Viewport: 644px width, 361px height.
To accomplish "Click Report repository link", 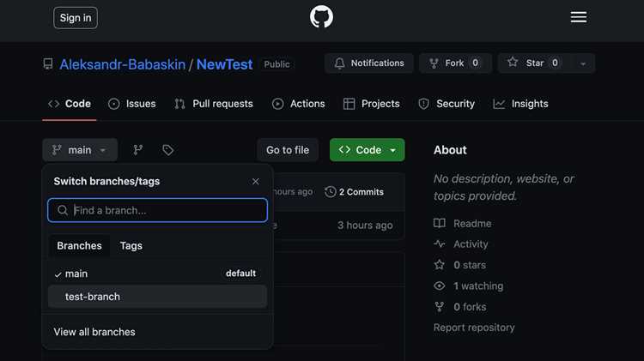I will click(474, 328).
